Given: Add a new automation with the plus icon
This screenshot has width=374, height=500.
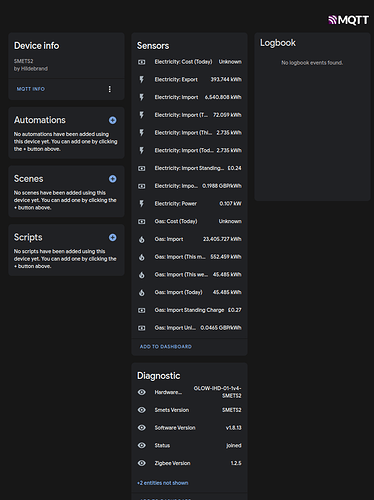Looking at the screenshot, I should (x=113, y=120).
